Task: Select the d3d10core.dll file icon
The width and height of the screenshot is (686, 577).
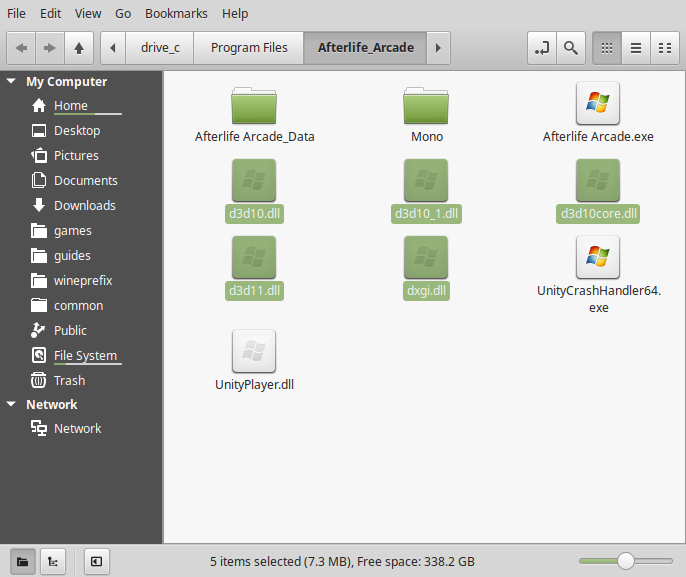Action: coord(598,180)
